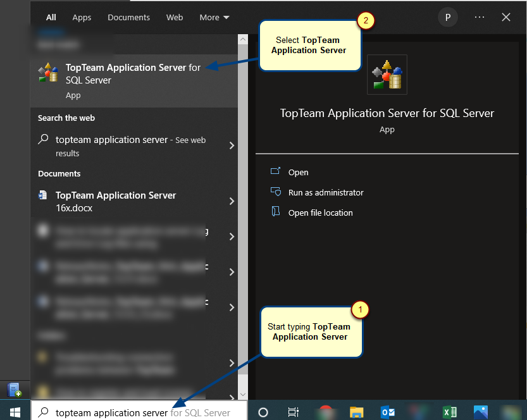Click the Windows Start button

pos(15,411)
